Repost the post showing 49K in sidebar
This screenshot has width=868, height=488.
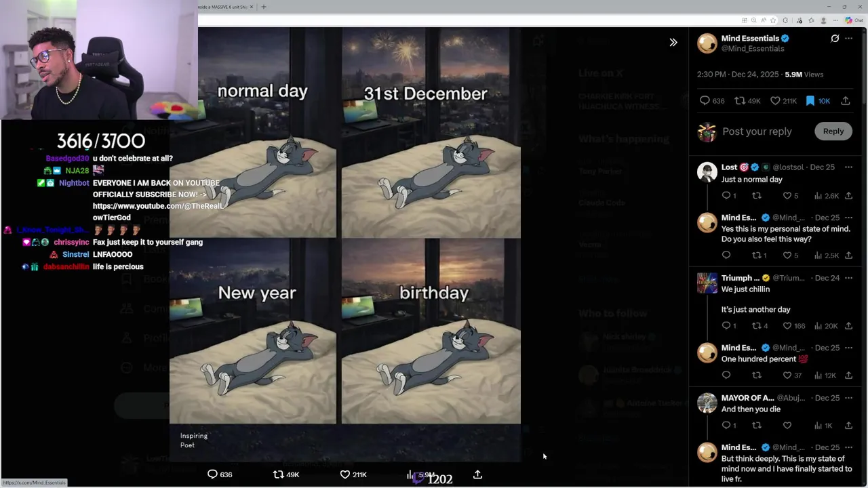click(x=748, y=101)
